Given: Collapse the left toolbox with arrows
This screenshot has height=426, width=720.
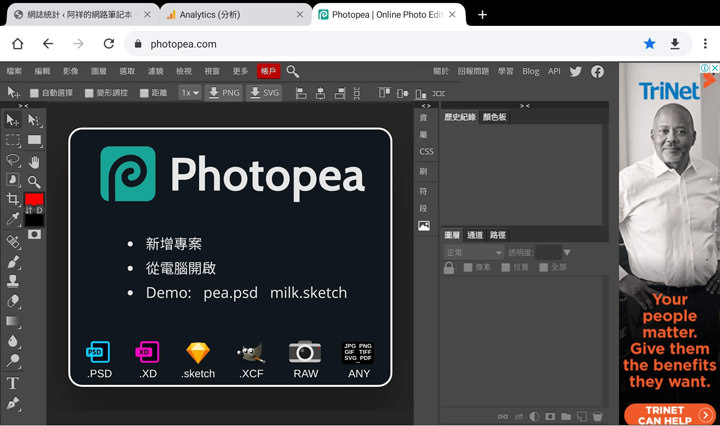Looking at the screenshot, I should [23, 106].
